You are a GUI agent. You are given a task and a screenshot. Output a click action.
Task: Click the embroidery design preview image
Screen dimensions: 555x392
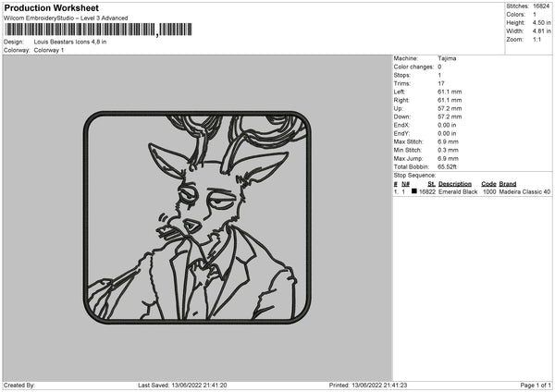[198, 217]
